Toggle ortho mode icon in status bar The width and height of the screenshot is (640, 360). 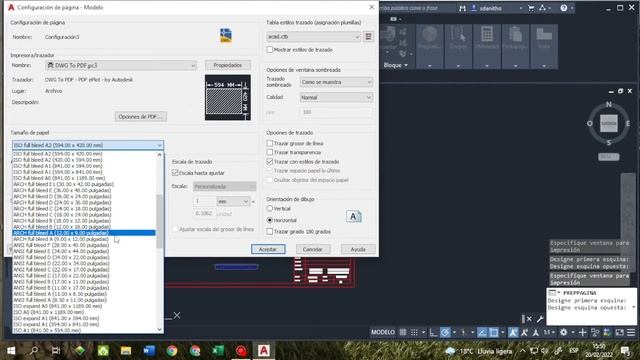tap(433, 332)
